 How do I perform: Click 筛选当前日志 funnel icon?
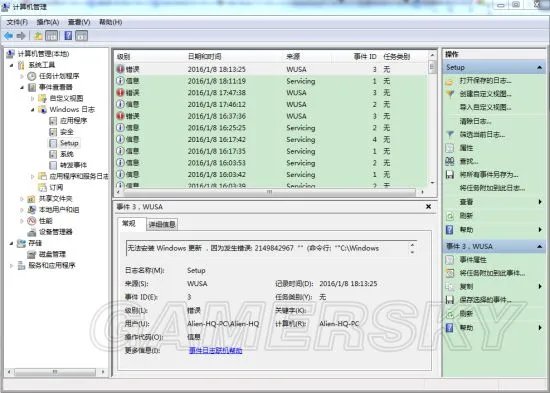pos(450,134)
